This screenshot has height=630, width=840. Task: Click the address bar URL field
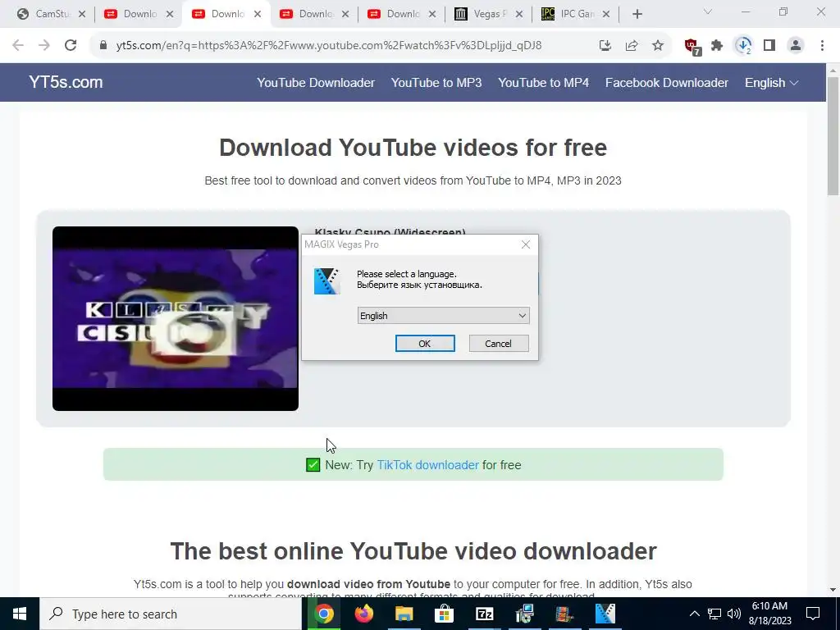coord(328,46)
